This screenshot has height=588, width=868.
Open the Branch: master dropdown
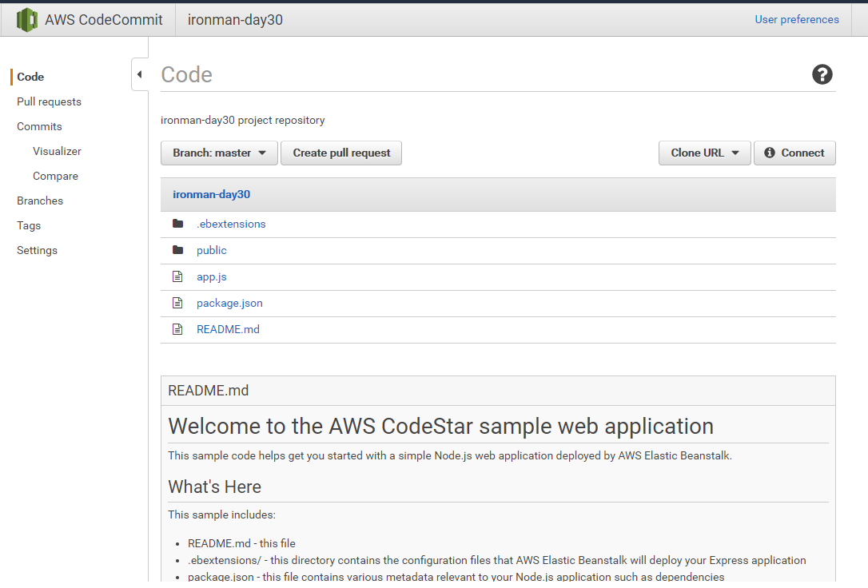(219, 153)
